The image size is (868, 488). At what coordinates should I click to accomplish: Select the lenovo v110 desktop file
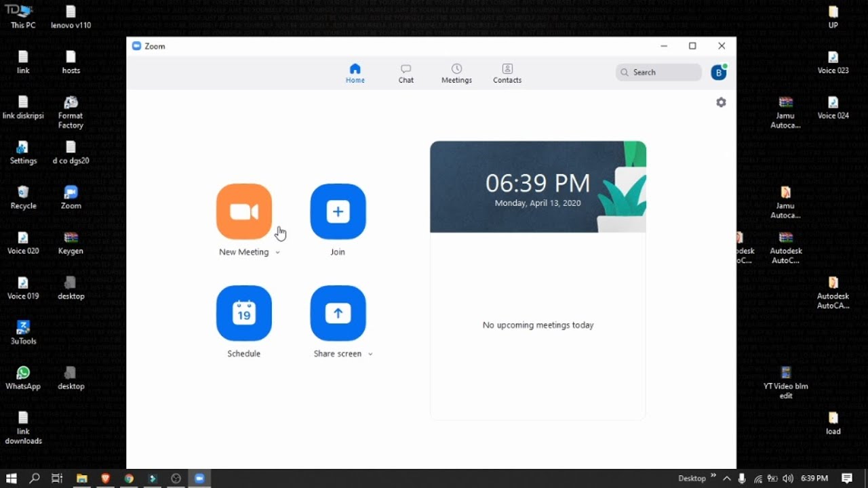tap(71, 17)
